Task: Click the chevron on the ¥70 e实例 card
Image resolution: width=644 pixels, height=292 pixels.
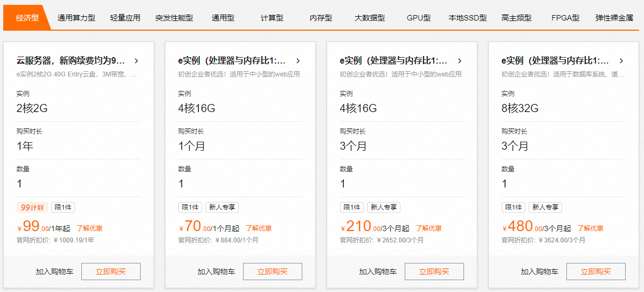Action: (x=298, y=61)
